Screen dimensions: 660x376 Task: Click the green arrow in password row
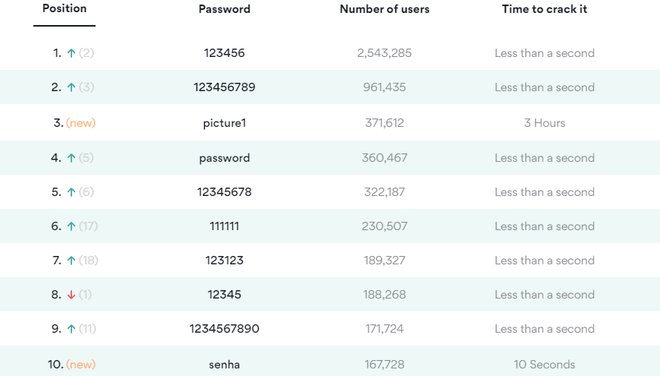[71, 158]
